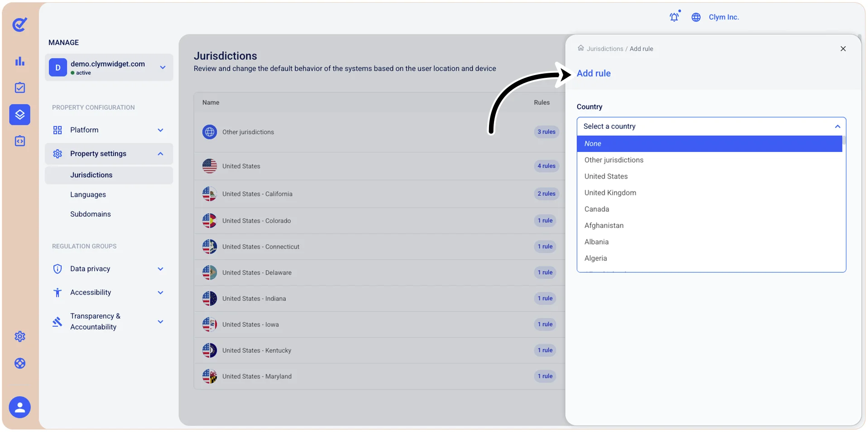Expand the Data privacy section
The image size is (868, 432).
[160, 269]
